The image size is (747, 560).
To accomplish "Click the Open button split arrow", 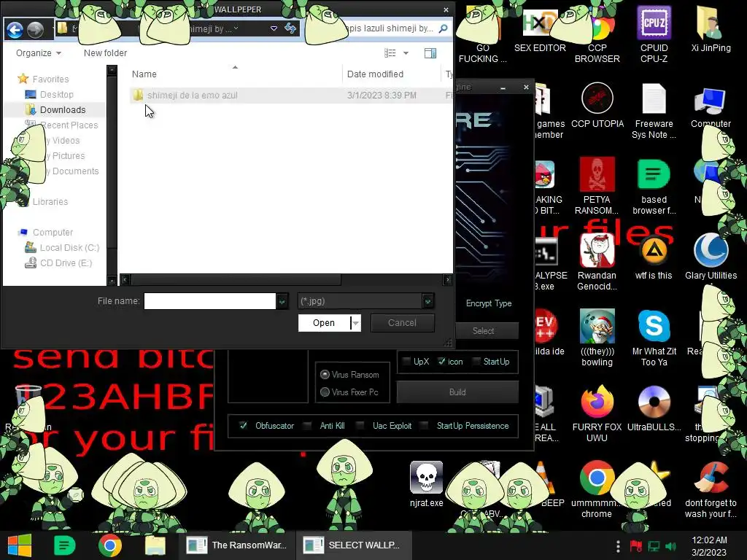I will [x=356, y=323].
